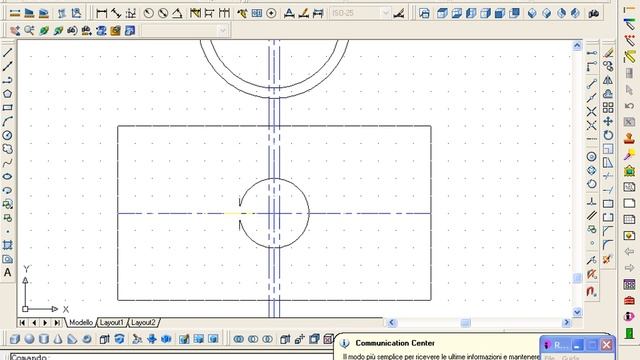The height and width of the screenshot is (360, 640).
Task: Select the Radius Dimension tool
Action: (x=149, y=13)
